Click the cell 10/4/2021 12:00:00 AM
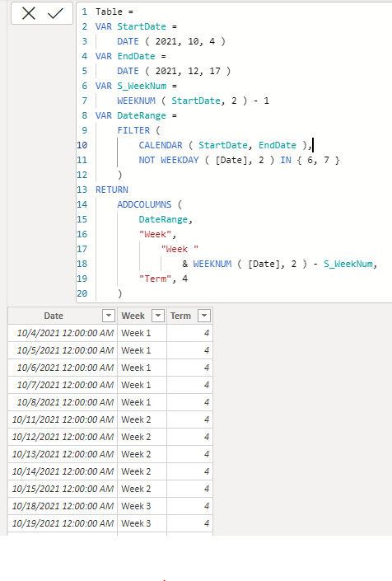392x581 pixels. tap(63, 333)
